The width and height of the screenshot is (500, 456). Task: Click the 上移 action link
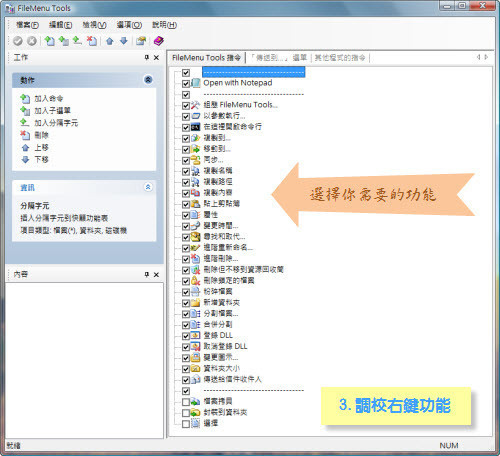(41, 147)
